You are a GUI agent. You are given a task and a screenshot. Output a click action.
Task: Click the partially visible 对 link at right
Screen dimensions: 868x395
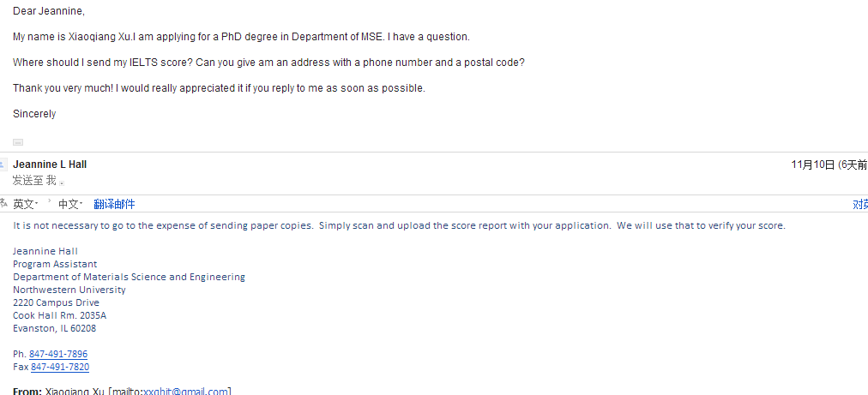tap(860, 204)
